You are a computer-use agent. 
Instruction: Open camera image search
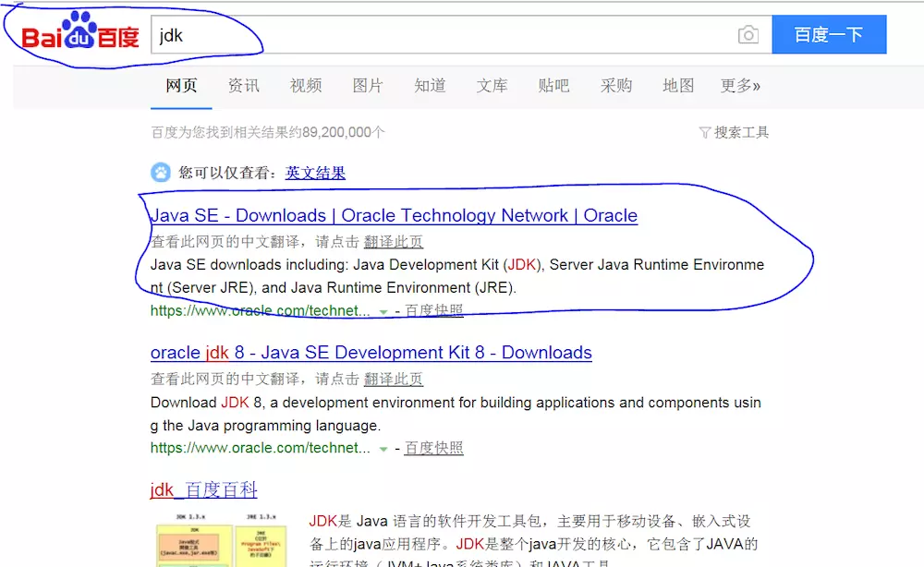(748, 35)
